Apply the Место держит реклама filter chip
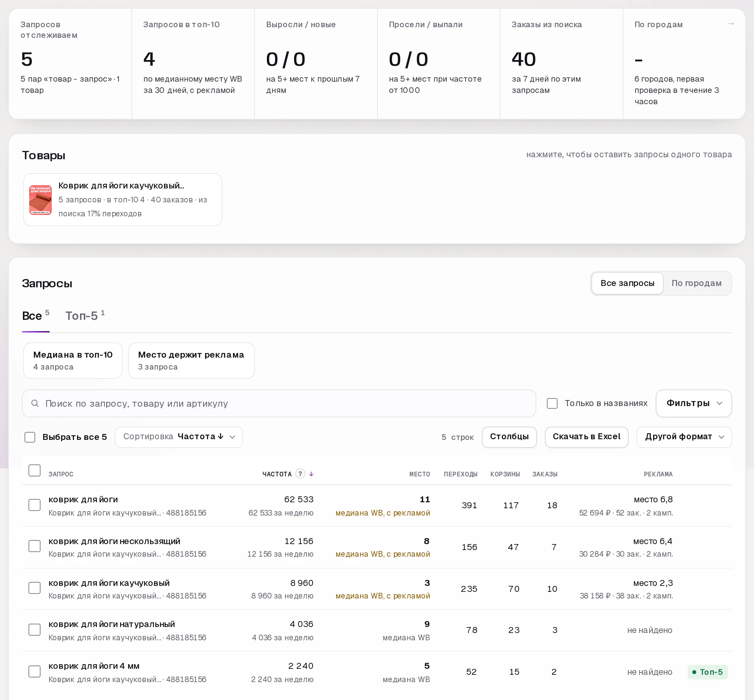Screen dimensions: 754x700 pos(191,360)
